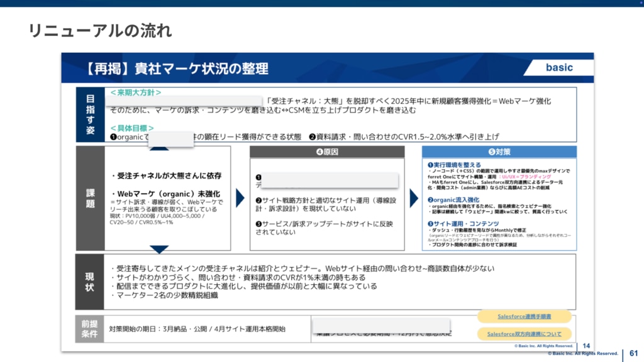This screenshot has width=644, height=362.
Task: Click the downward triangle below the 課題 box
Action: coord(159,249)
